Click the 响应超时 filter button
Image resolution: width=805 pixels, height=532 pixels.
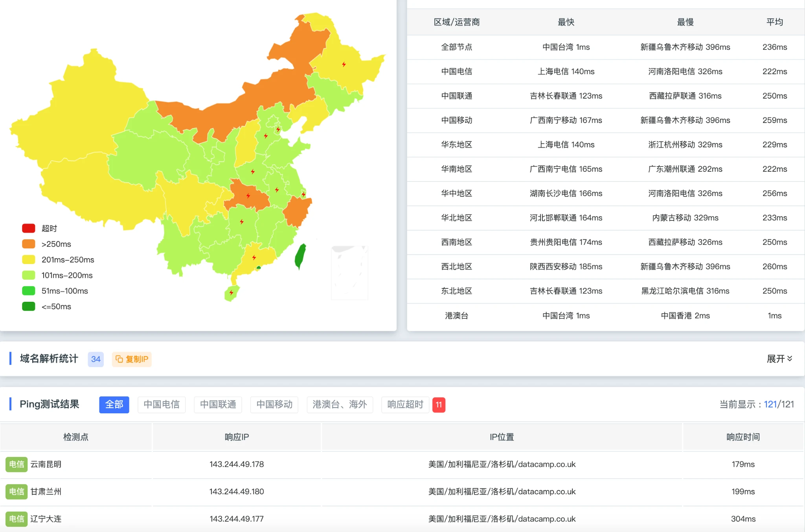point(405,405)
